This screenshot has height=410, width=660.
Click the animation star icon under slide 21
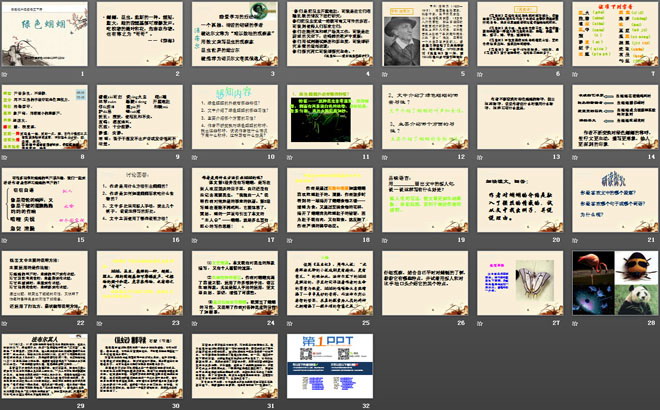tap(575, 240)
